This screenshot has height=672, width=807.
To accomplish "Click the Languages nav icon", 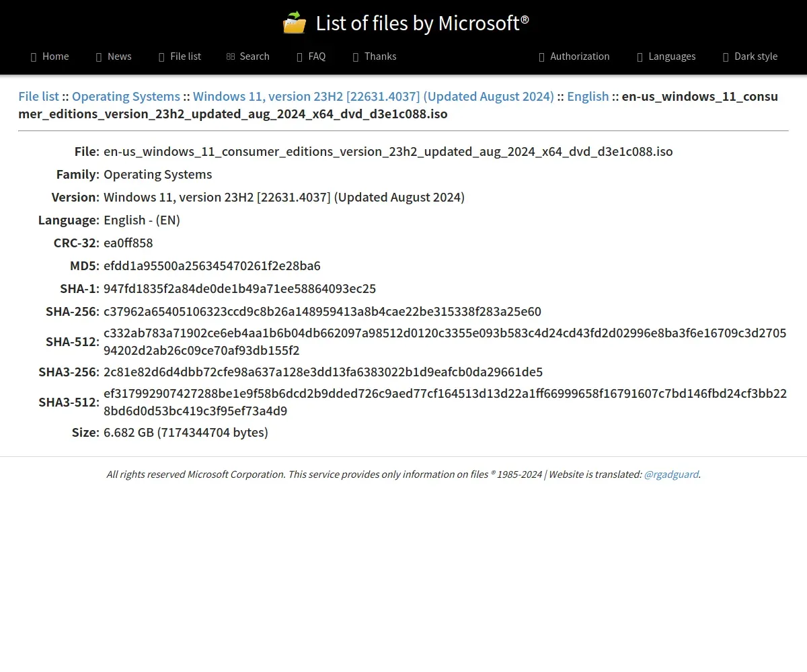I will [x=640, y=57].
